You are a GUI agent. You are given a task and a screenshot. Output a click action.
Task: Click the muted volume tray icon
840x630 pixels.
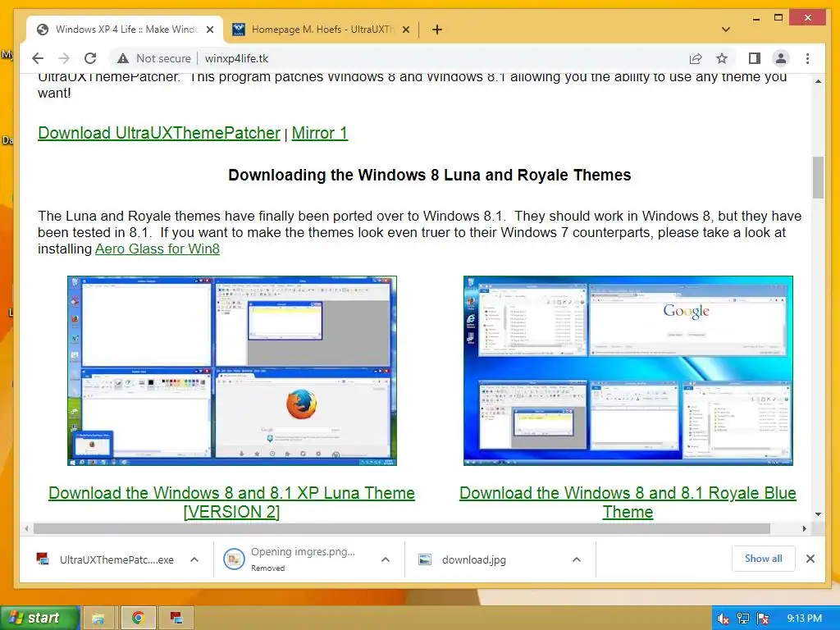(x=723, y=619)
